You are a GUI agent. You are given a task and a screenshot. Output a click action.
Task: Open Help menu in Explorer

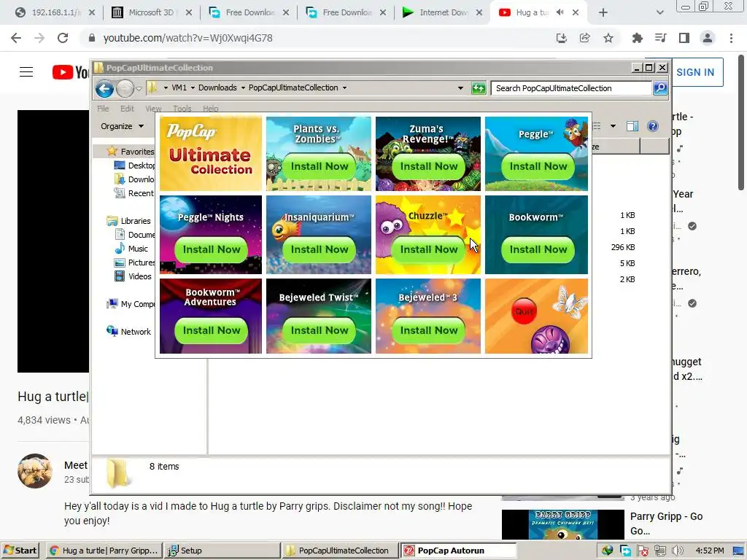[210, 109]
